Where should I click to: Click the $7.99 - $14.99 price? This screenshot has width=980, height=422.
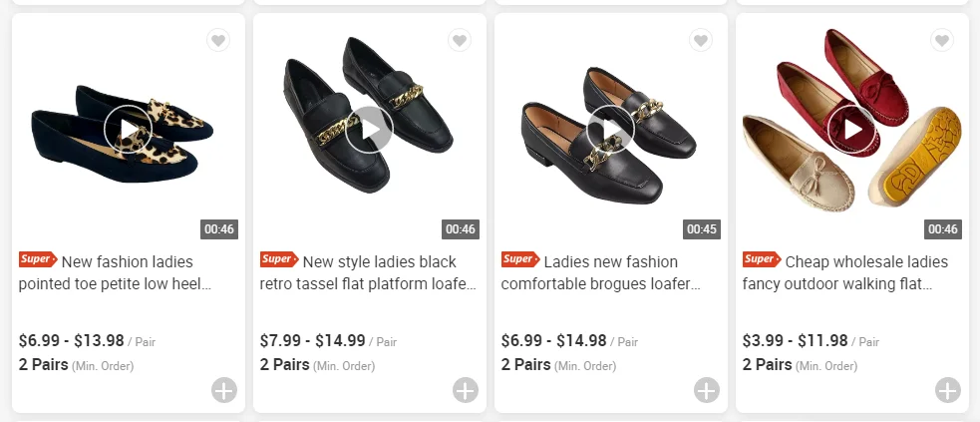point(312,341)
